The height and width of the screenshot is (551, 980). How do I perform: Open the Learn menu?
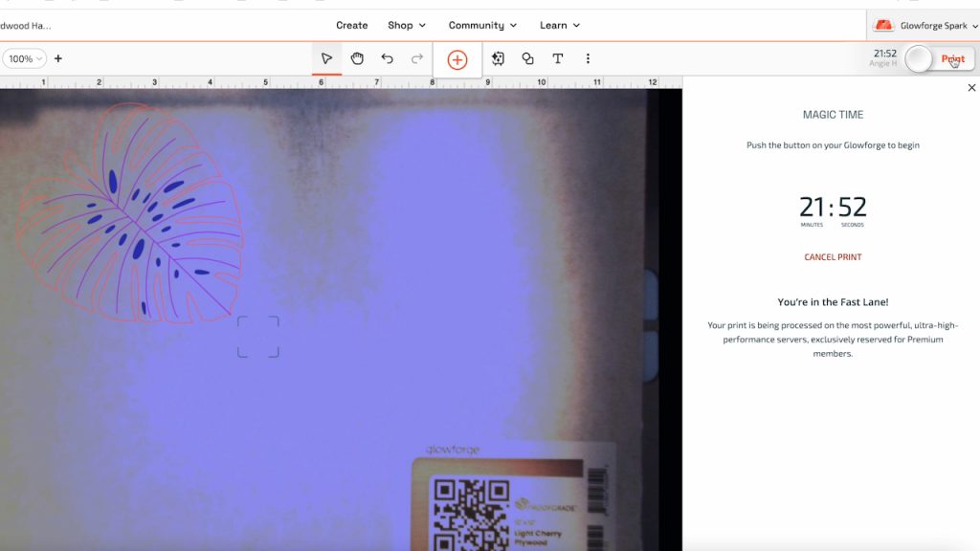(560, 25)
